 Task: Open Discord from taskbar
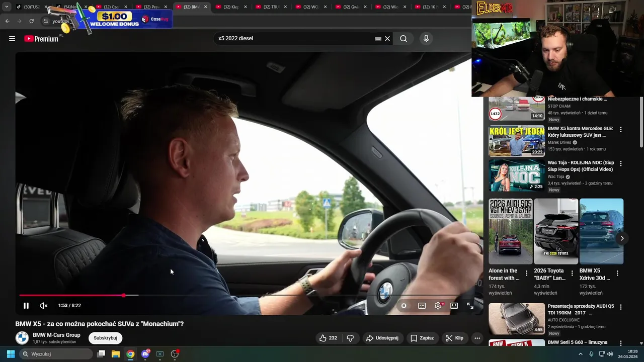click(145, 354)
